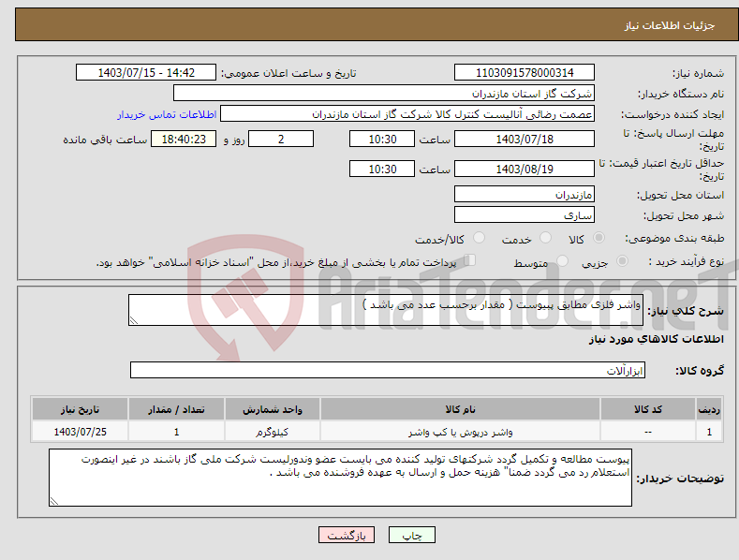Click the requester field عصمت رضائی
The image size is (739, 560).
(407, 114)
